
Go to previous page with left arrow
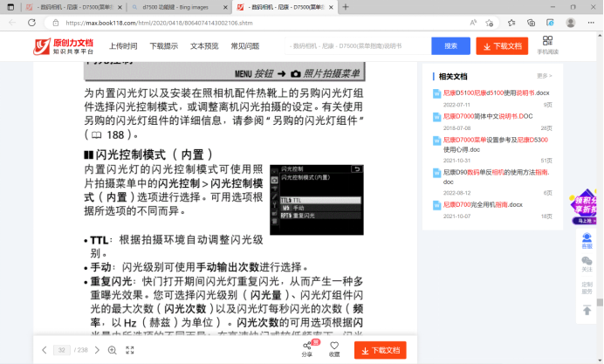tap(45, 350)
